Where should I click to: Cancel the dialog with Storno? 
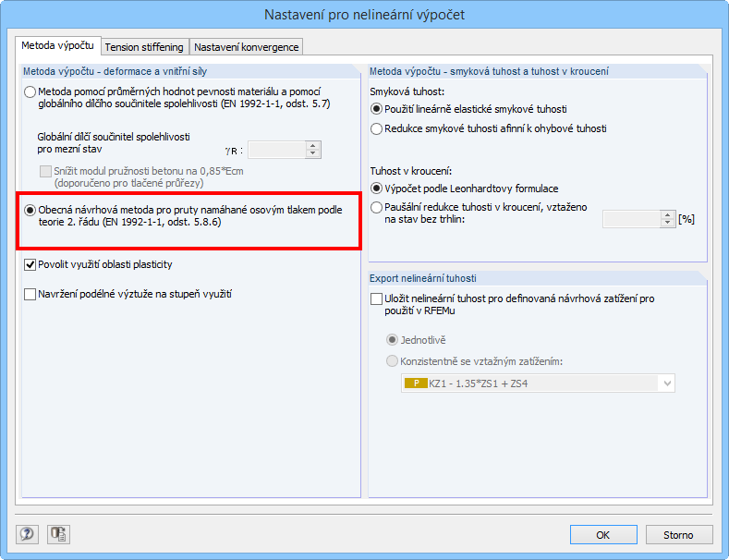(678, 534)
